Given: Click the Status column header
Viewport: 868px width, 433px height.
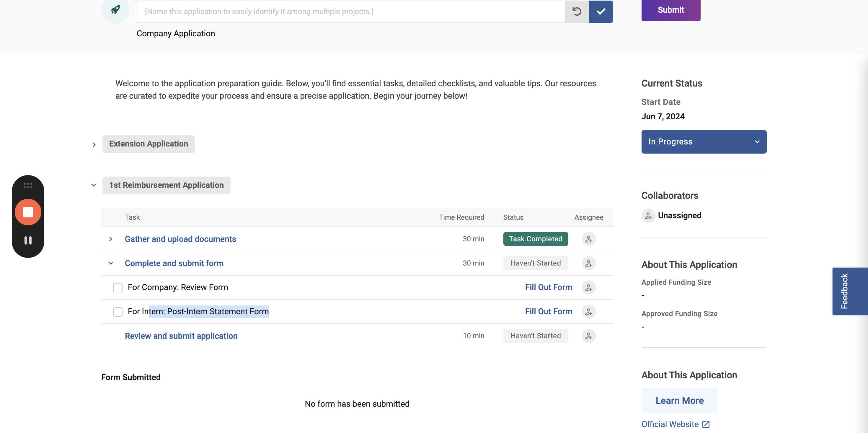Looking at the screenshot, I should 513,217.
